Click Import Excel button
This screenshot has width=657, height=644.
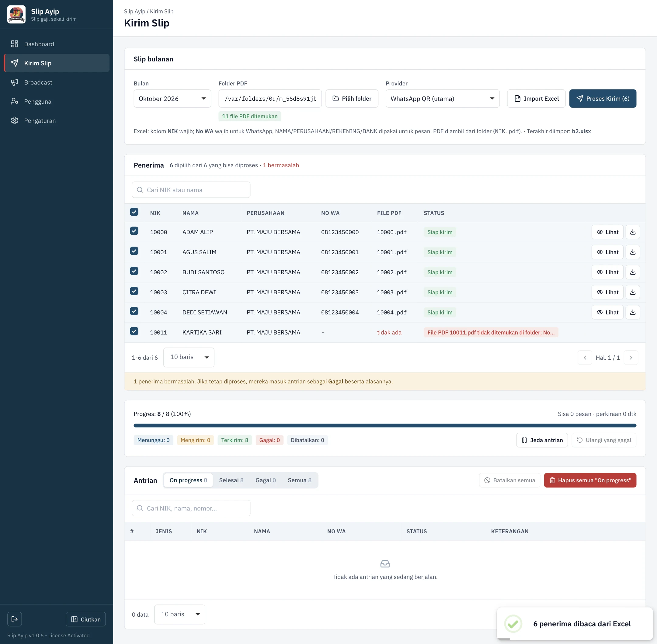point(536,99)
